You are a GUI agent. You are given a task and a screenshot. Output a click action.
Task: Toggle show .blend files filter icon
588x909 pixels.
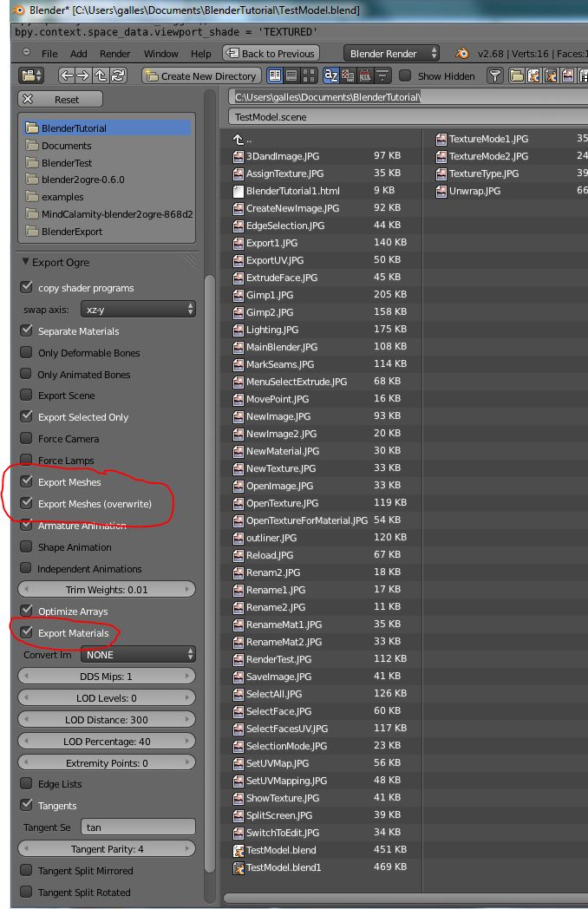point(533,75)
